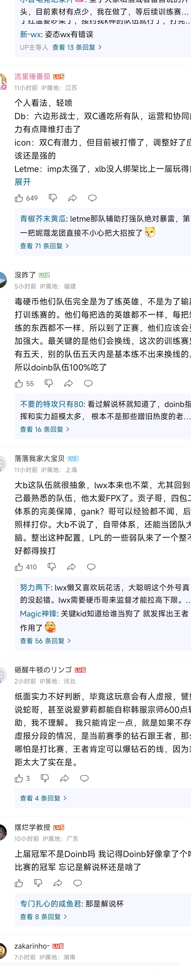Like 摆烂学教授's comment
This screenshot has width=191, height=980.
coord(19,883)
